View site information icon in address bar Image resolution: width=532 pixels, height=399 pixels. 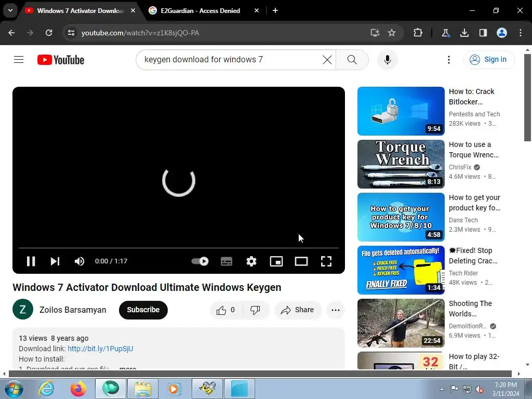click(71, 33)
